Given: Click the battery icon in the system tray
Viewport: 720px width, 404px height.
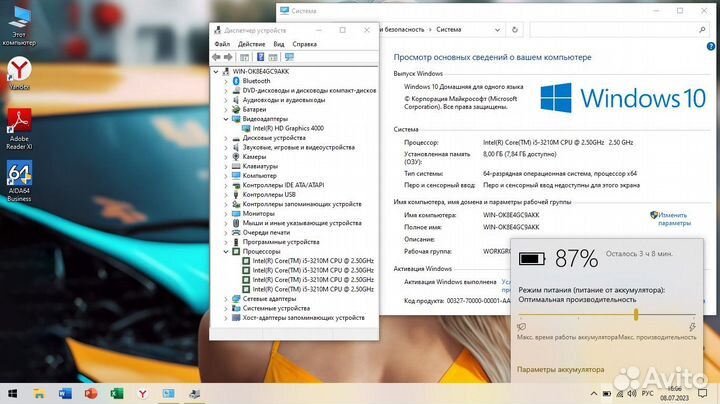Looking at the screenshot, I should coord(607,393).
